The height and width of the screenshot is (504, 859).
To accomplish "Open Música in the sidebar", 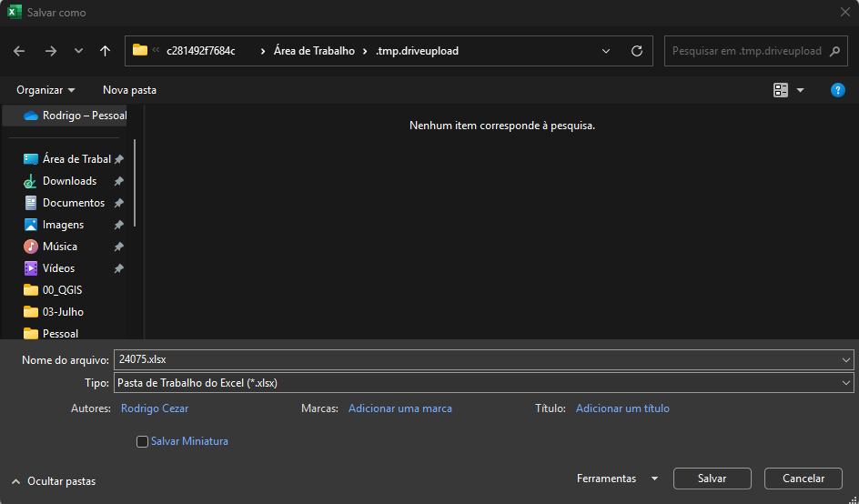I will pyautogui.click(x=51, y=247).
